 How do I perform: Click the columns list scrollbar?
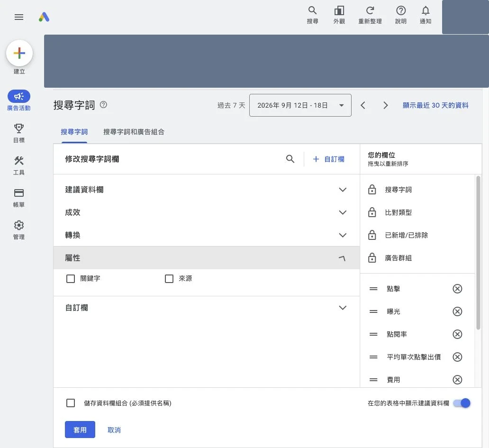[x=478, y=253]
